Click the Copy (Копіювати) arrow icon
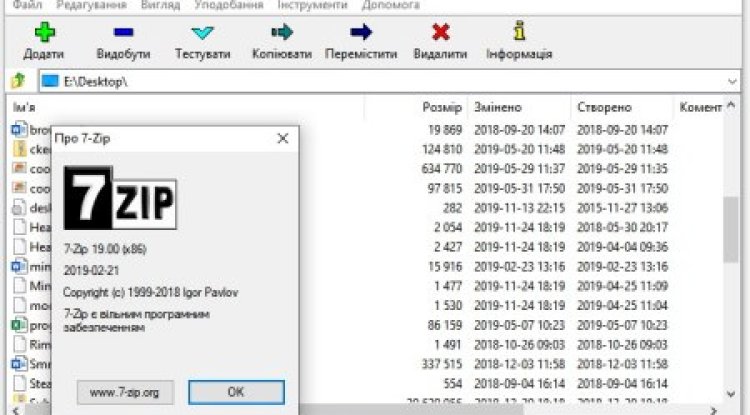Screen dimensions: 750x415 coord(282,32)
